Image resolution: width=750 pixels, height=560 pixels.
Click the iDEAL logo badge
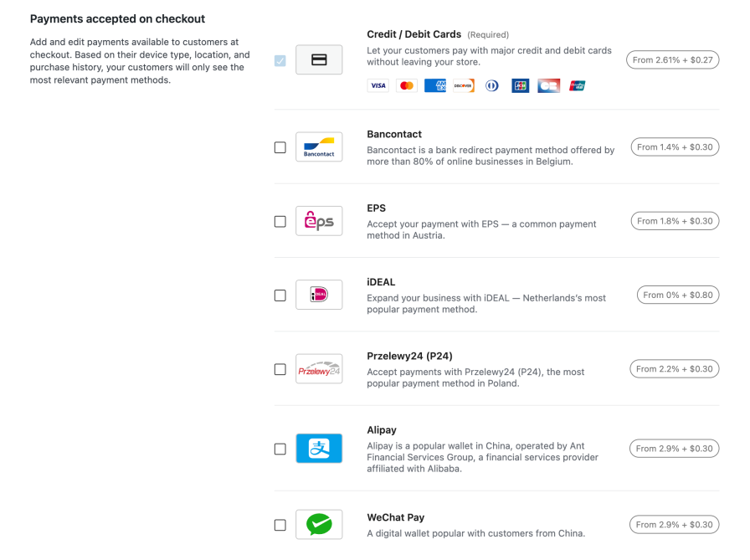(x=319, y=295)
